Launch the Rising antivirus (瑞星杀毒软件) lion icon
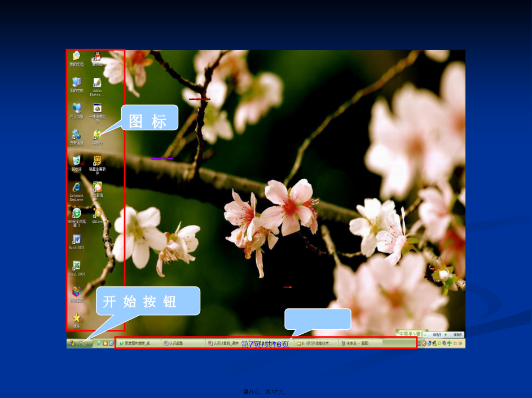 coord(98,165)
